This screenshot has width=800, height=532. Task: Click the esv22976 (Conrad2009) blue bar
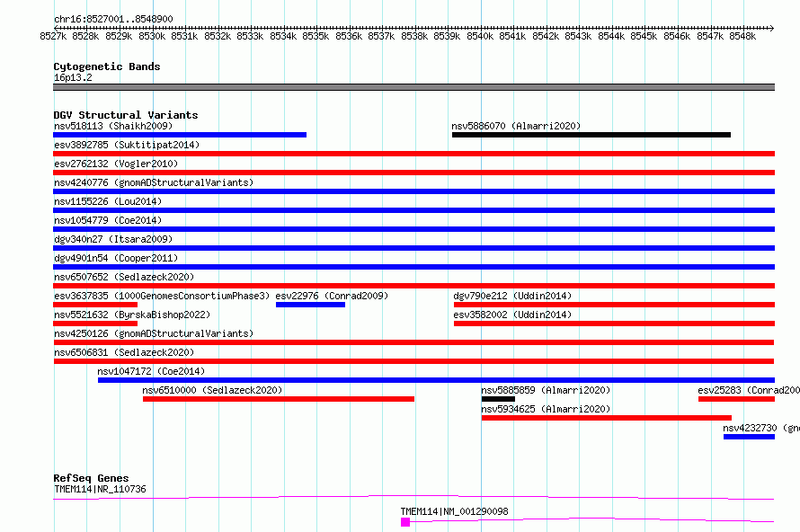tap(310, 305)
